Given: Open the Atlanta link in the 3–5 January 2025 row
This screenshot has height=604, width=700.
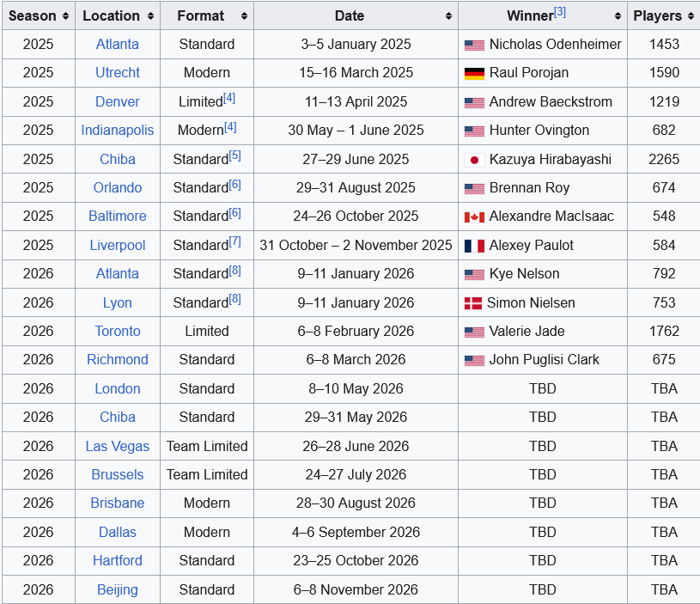Looking at the screenshot, I should point(118,44).
